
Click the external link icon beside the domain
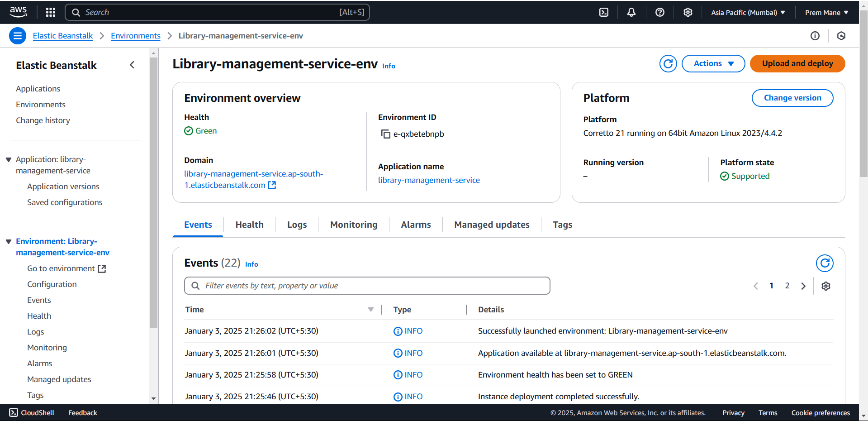[272, 185]
